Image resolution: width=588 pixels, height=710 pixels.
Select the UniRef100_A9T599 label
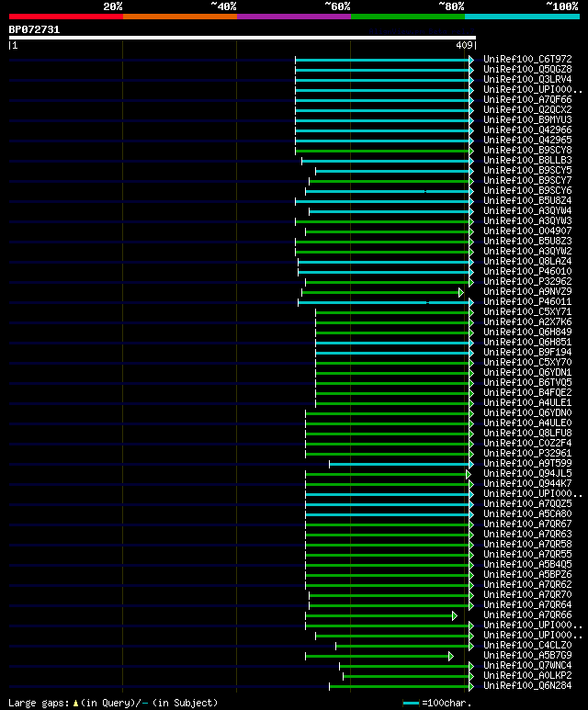click(x=527, y=463)
